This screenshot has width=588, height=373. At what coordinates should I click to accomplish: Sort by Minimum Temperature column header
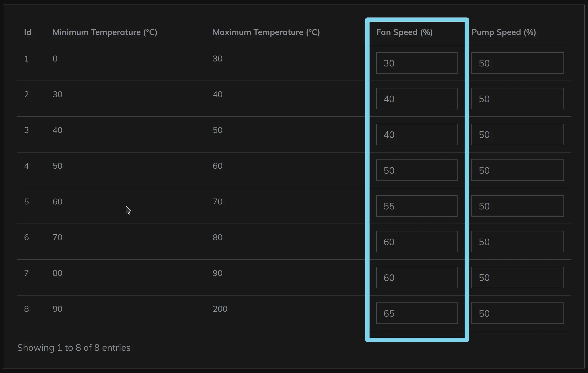(105, 32)
